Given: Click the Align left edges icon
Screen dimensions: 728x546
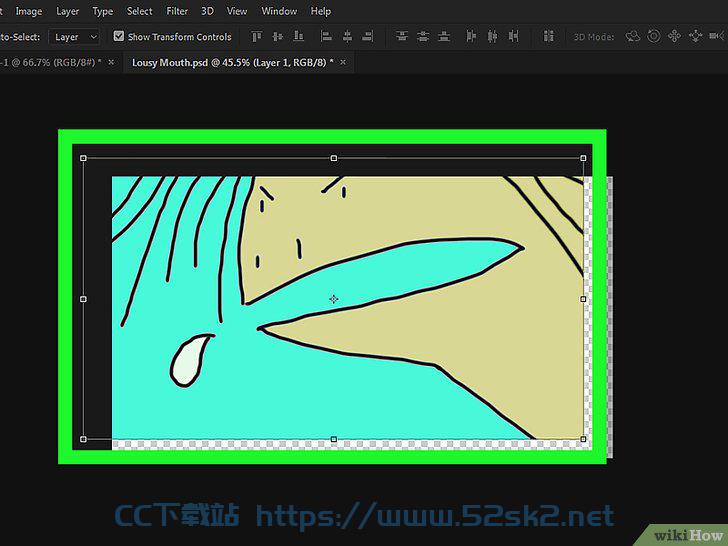Looking at the screenshot, I should [x=326, y=36].
